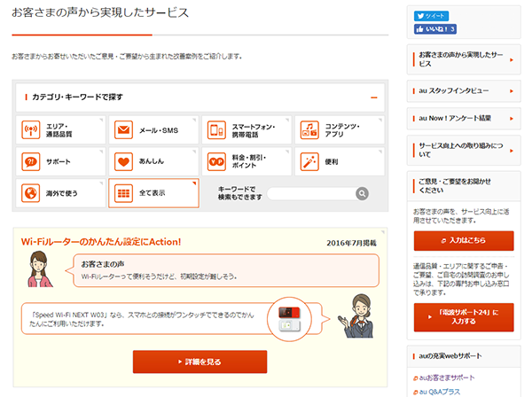Click the スマートフォン・携帯電話 phone icon
This screenshot has height=397, width=532.
click(x=216, y=130)
